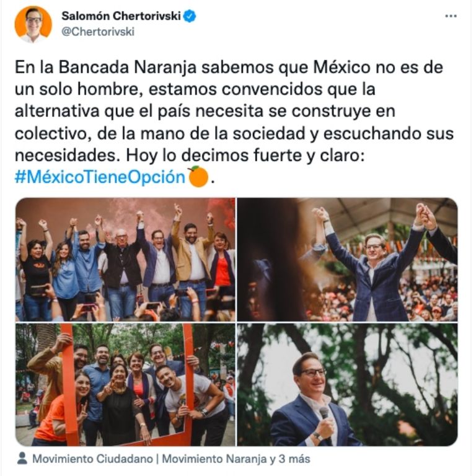
Task: Open the @Chertorivski handle link
Action: point(98,32)
